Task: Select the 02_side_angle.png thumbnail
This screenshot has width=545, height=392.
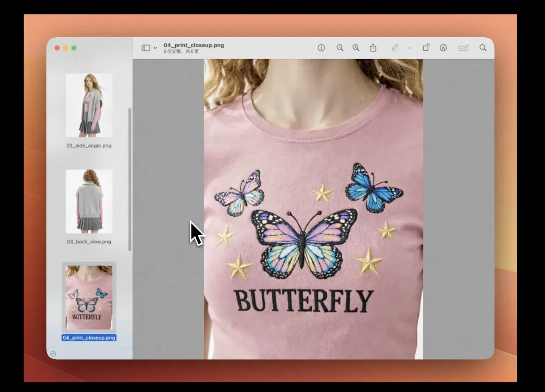Action: coord(89,105)
